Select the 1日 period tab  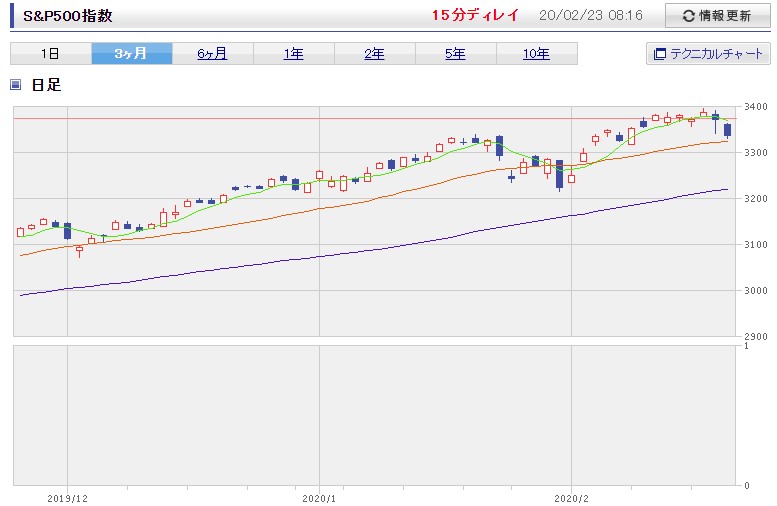coord(51,54)
